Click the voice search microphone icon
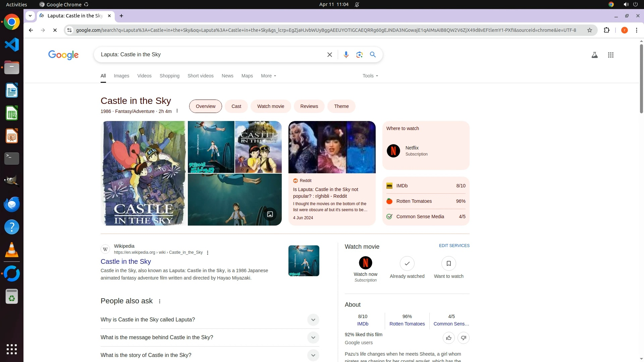The image size is (644, 362). point(346,55)
